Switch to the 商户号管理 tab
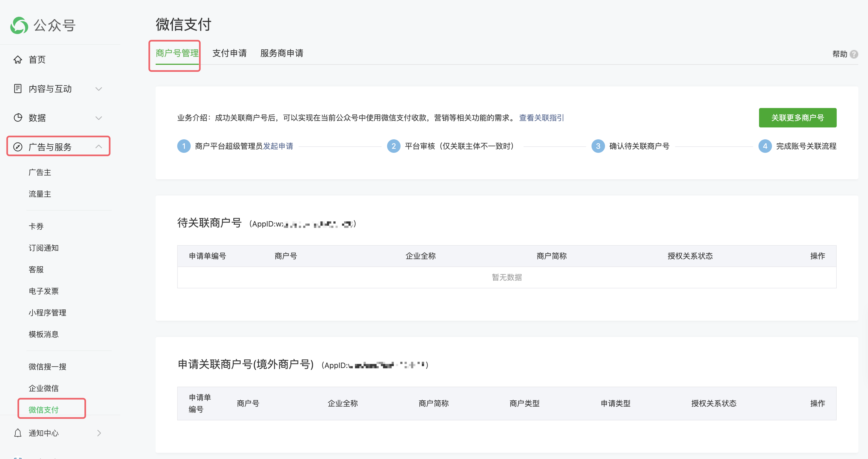Screen dimensions: 868x459 (177, 53)
